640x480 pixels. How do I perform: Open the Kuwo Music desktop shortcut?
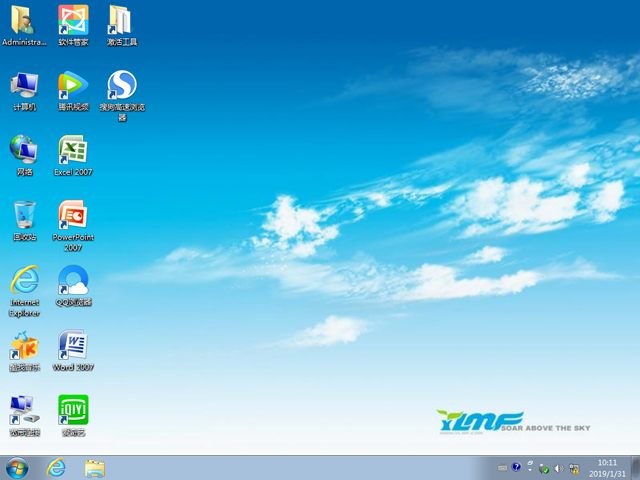coord(24,347)
